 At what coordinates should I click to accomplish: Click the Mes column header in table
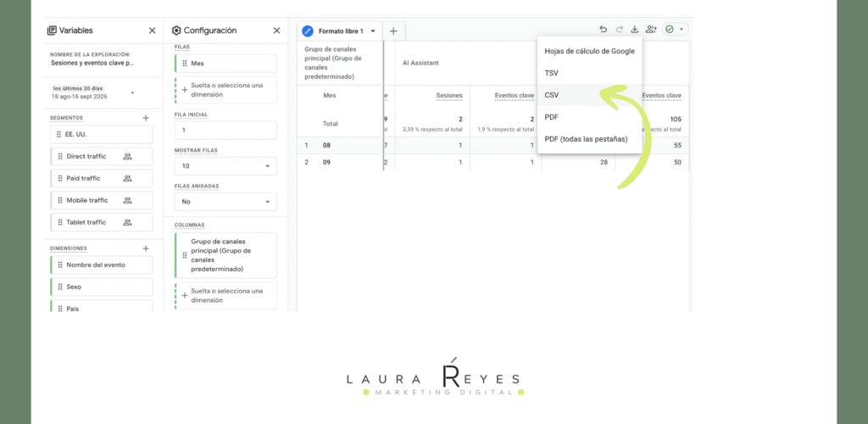330,95
